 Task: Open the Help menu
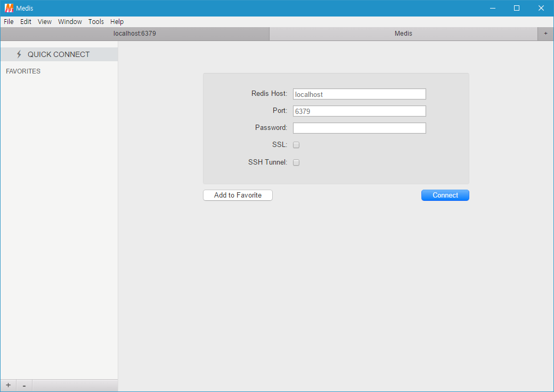pyautogui.click(x=117, y=21)
